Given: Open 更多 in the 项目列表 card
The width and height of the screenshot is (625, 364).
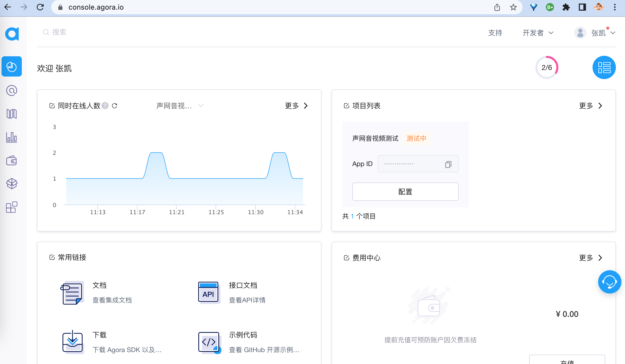Looking at the screenshot, I should (x=591, y=106).
